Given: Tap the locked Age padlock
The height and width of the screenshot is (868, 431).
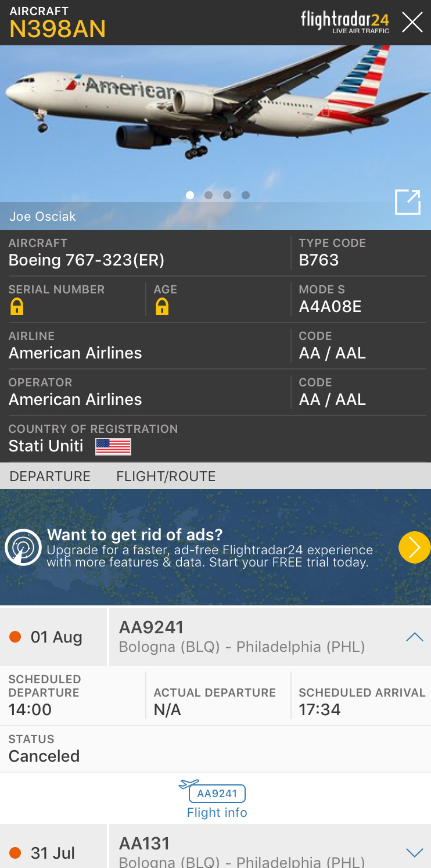Looking at the screenshot, I should [162, 307].
